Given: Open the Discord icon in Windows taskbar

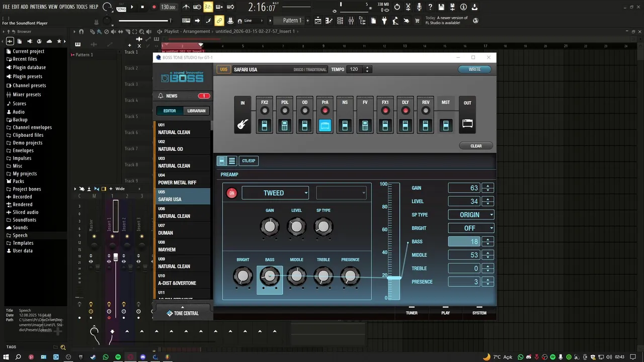Looking at the screenshot, I should [x=143, y=357].
